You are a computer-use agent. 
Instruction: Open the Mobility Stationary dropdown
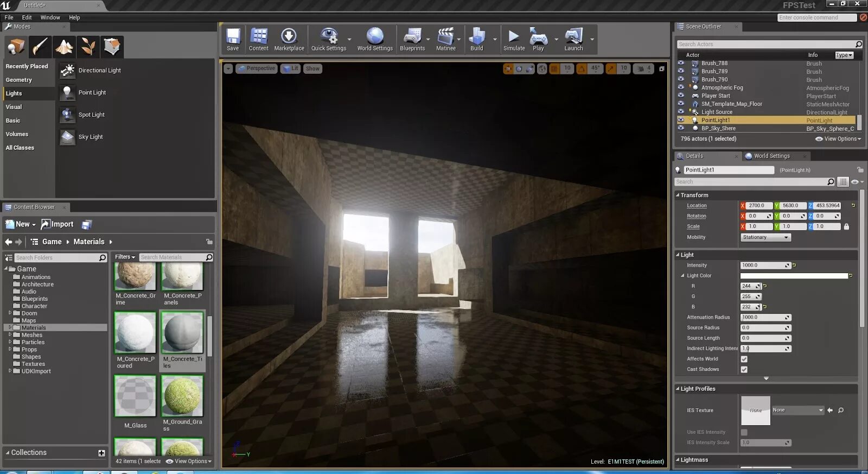(x=766, y=237)
